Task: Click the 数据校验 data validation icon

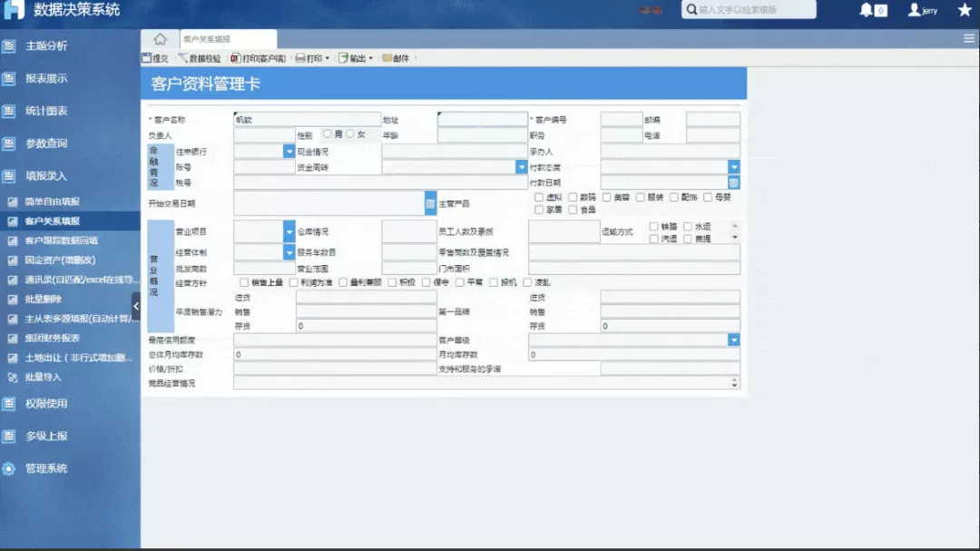Action: point(194,58)
